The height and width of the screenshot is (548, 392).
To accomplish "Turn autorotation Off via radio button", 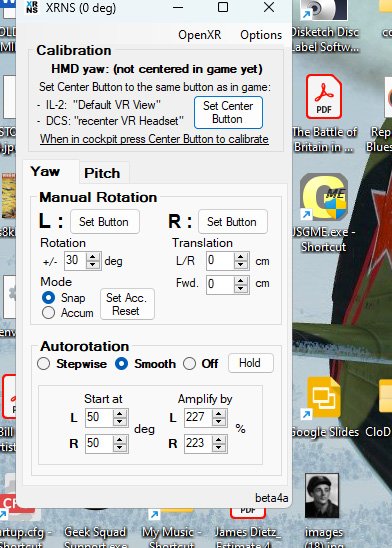I will pos(189,364).
